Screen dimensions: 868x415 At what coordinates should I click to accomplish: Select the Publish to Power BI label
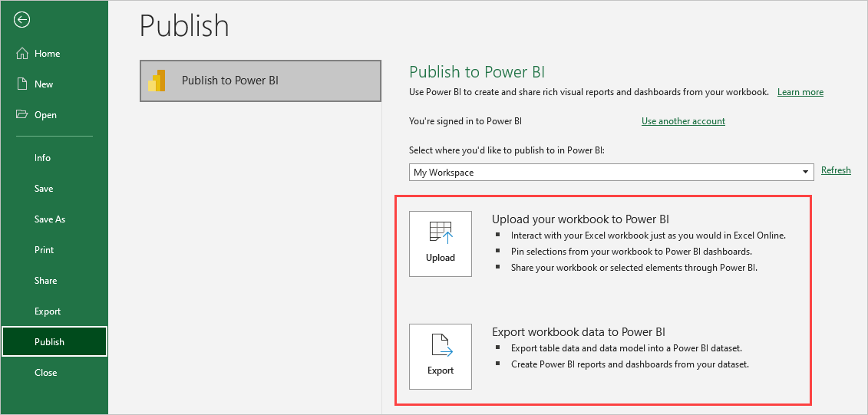pos(230,81)
